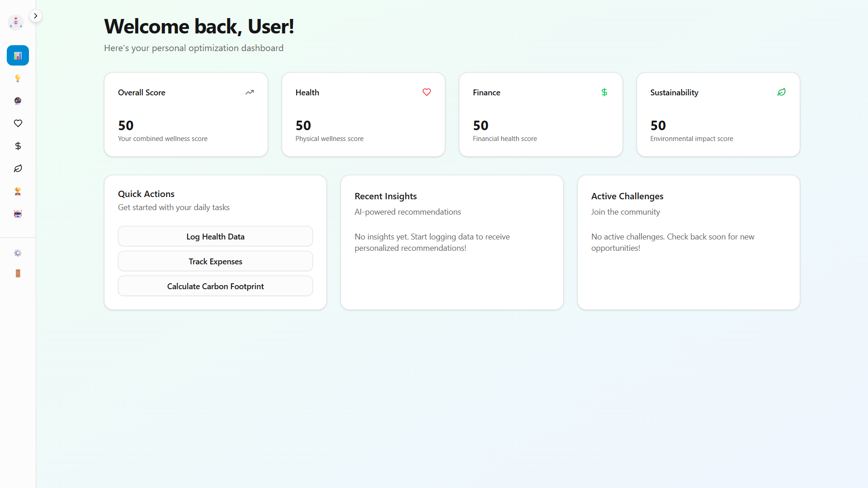Click the app logo in the sidebar
The image size is (868, 488).
[x=16, y=22]
